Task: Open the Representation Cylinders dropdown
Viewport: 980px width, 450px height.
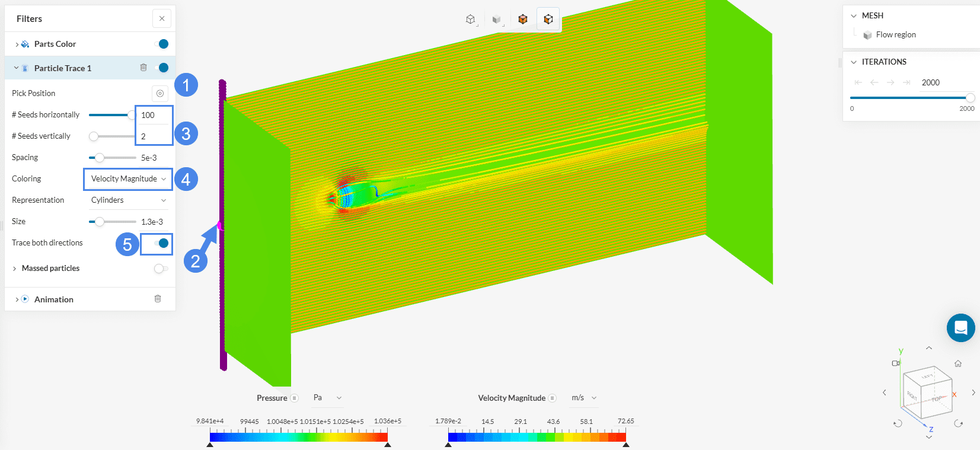Action: tap(128, 200)
